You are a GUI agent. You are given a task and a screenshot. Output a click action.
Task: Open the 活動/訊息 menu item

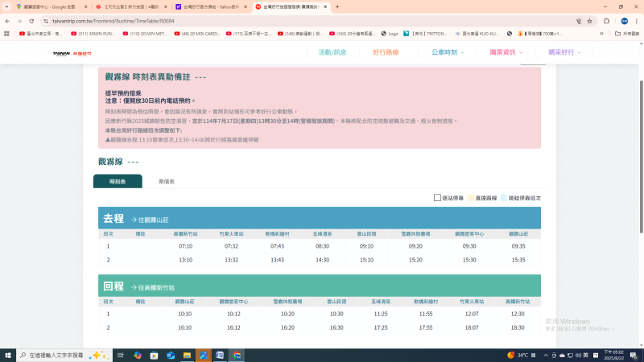pos(332,52)
